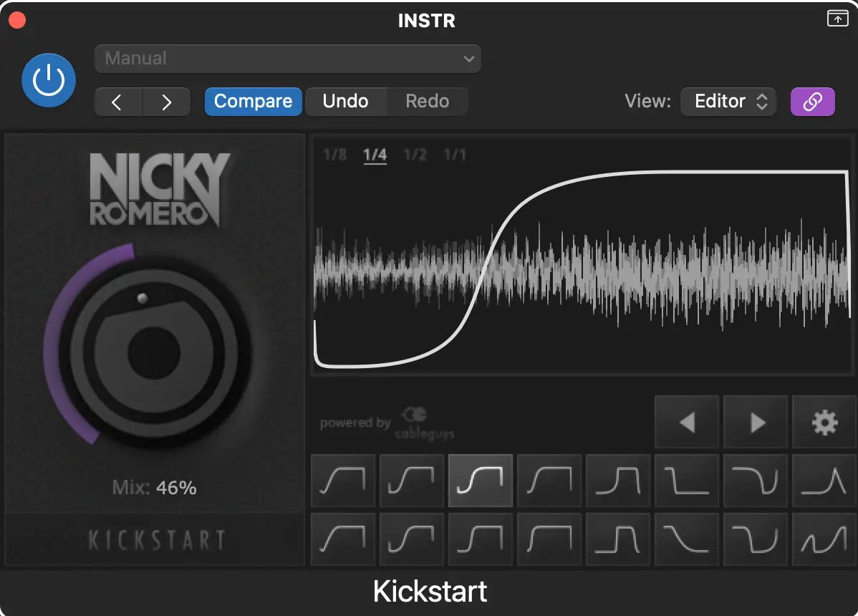Open the Manual preset dropdown
Viewport: 858px width, 616px height.
[x=287, y=59]
